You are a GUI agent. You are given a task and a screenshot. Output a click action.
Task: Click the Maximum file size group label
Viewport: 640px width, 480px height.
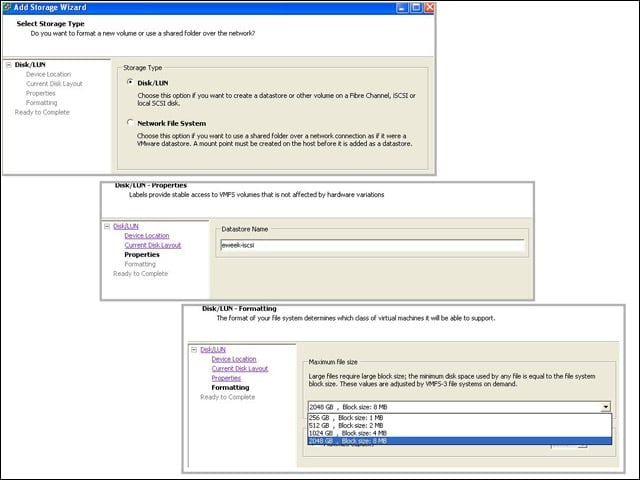[x=333, y=362]
